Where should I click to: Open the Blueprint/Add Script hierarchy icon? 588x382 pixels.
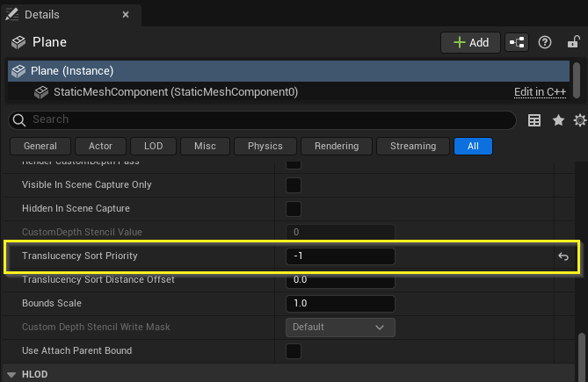(x=517, y=42)
